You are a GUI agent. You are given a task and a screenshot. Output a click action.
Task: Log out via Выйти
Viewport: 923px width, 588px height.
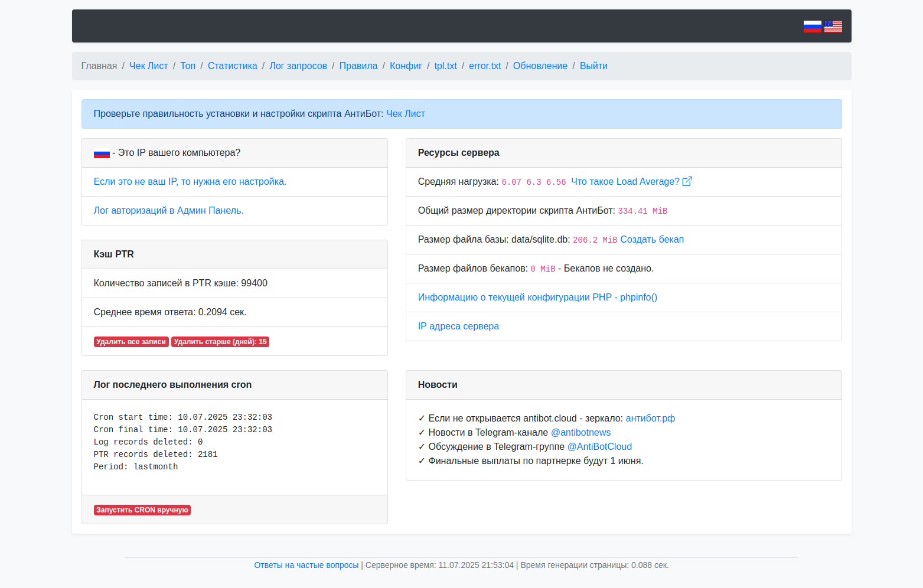coord(593,66)
